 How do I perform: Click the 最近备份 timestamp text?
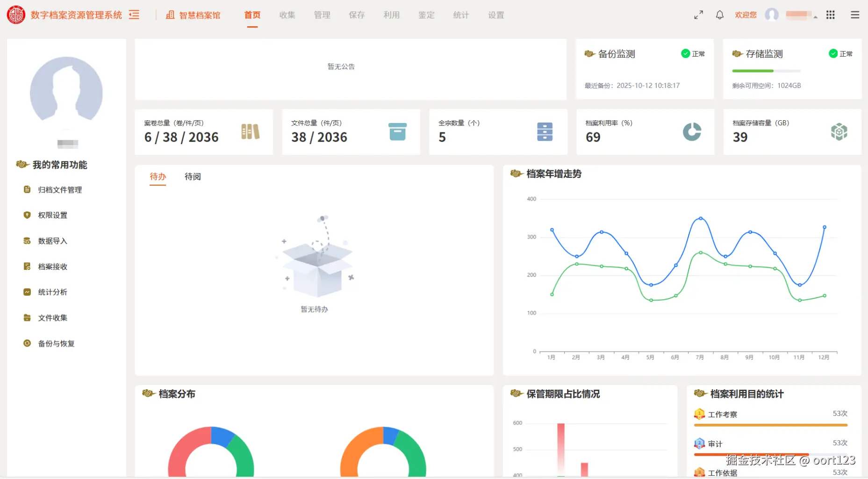632,86
